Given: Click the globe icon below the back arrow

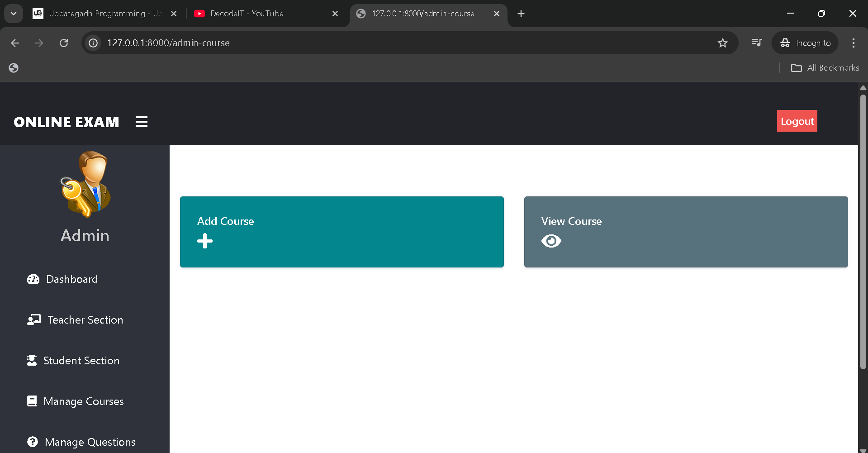Looking at the screenshot, I should tap(13, 67).
